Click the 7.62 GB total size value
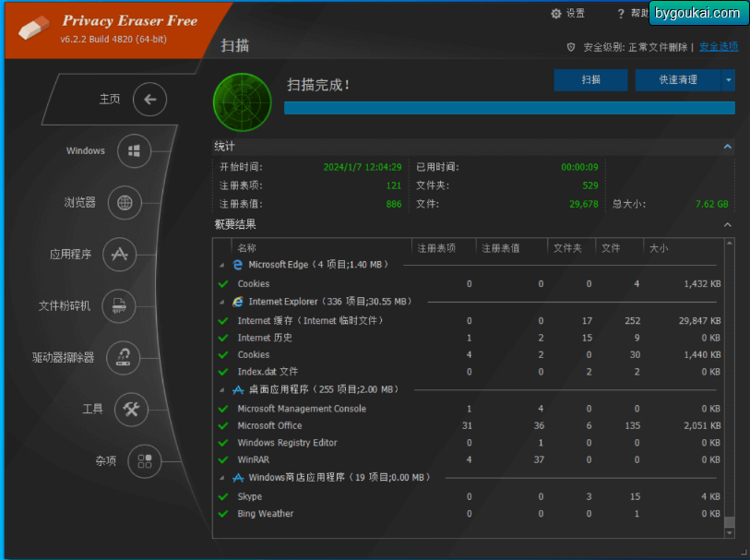This screenshot has height=560, width=750. tap(712, 204)
